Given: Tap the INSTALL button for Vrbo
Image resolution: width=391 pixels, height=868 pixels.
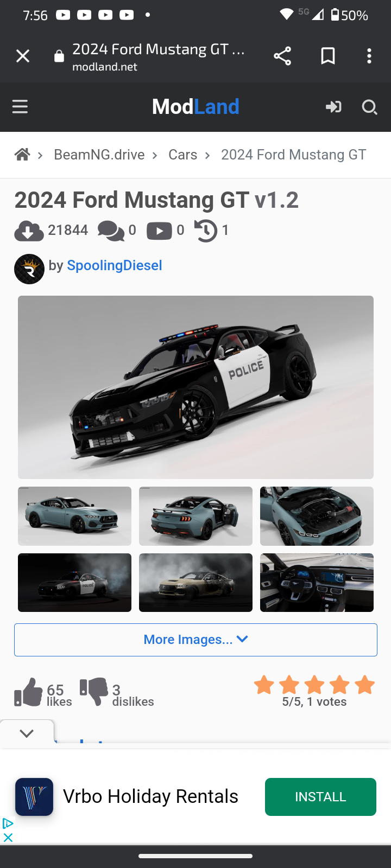Looking at the screenshot, I should coord(320,797).
